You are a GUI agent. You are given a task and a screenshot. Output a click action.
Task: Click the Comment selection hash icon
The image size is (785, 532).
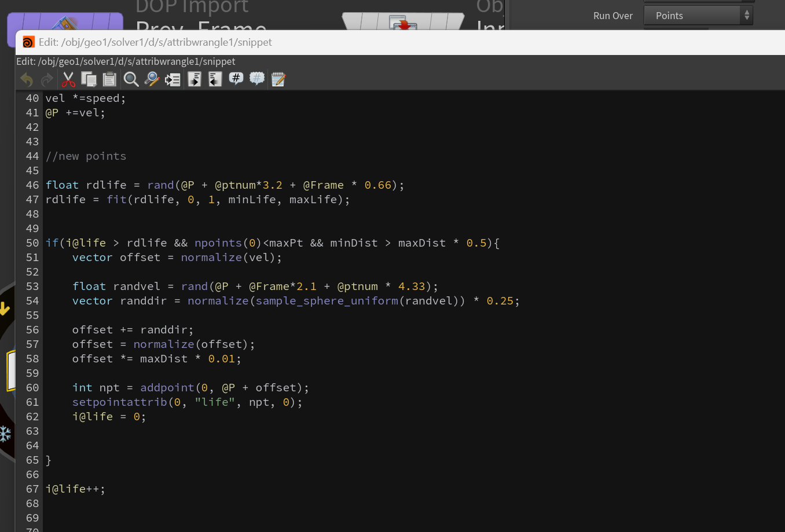[x=236, y=79]
